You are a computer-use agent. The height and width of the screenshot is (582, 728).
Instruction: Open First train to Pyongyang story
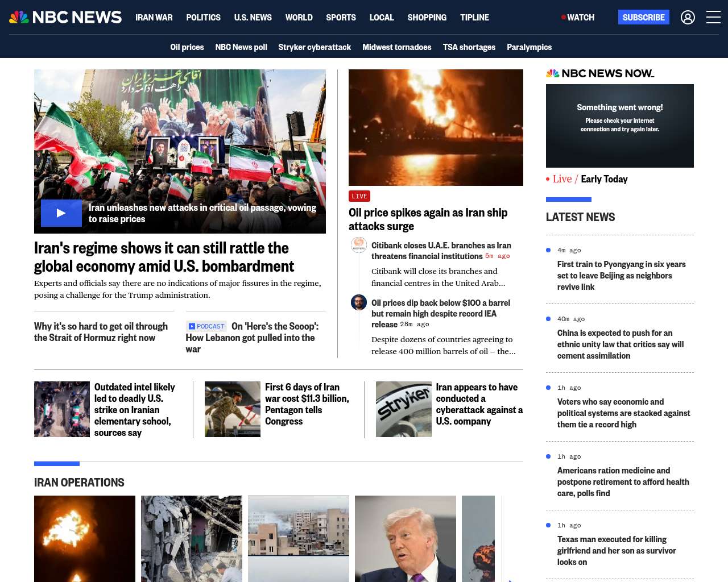(622, 276)
